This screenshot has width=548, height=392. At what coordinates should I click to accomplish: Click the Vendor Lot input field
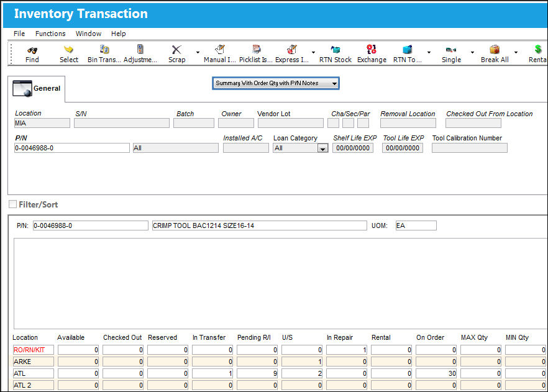[290, 123]
